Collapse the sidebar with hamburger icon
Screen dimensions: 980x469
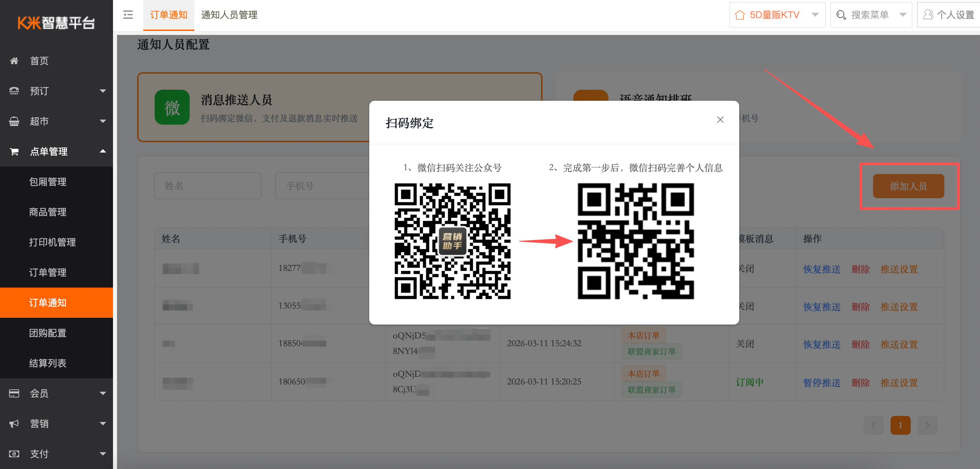click(128, 15)
